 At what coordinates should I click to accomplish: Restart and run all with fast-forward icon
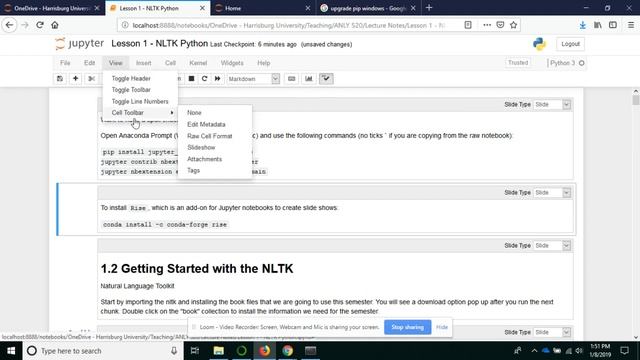coord(218,79)
